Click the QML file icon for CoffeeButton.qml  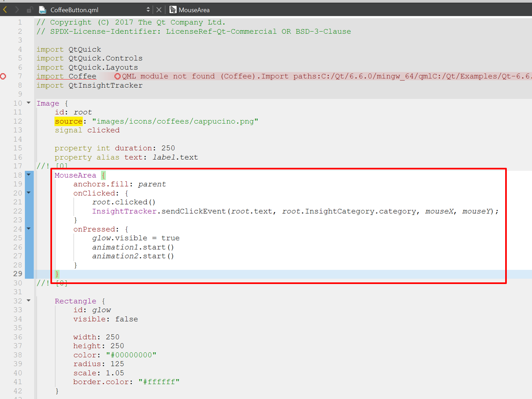(x=42, y=10)
